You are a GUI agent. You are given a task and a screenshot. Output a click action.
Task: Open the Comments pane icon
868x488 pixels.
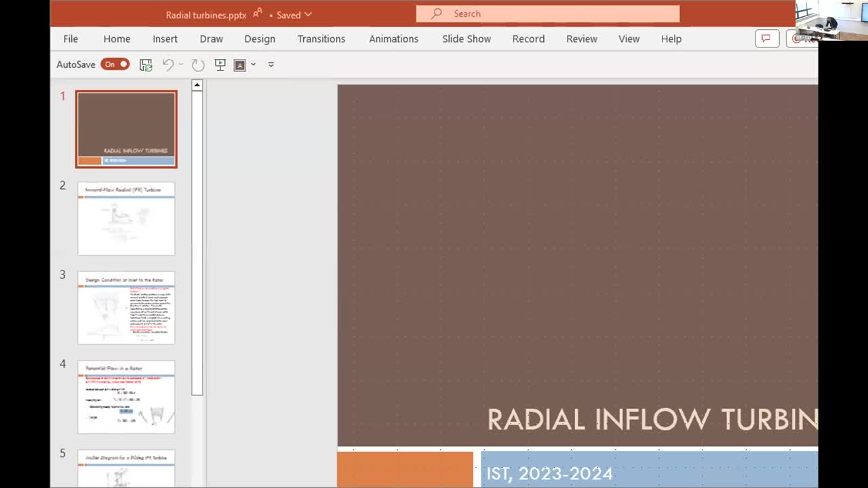point(767,39)
